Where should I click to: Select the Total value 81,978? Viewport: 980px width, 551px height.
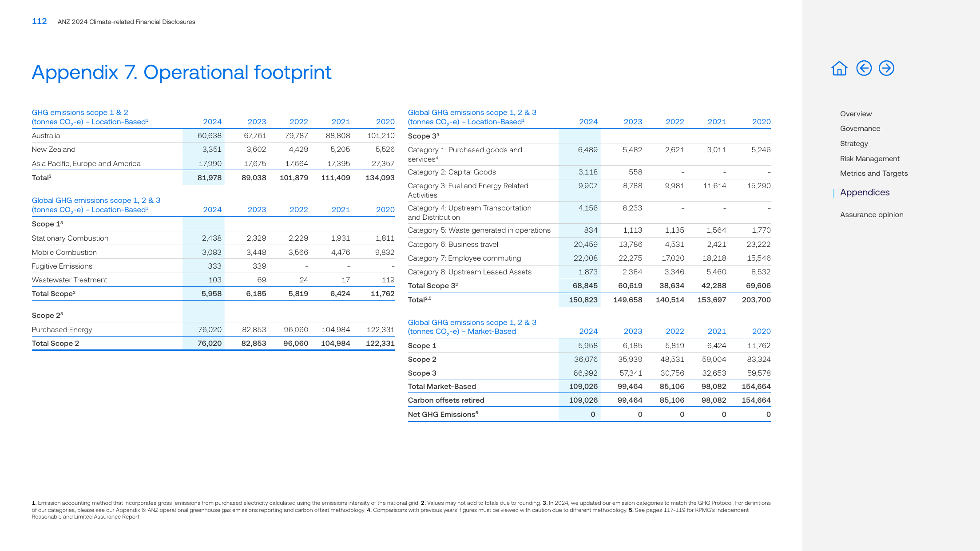pos(209,178)
